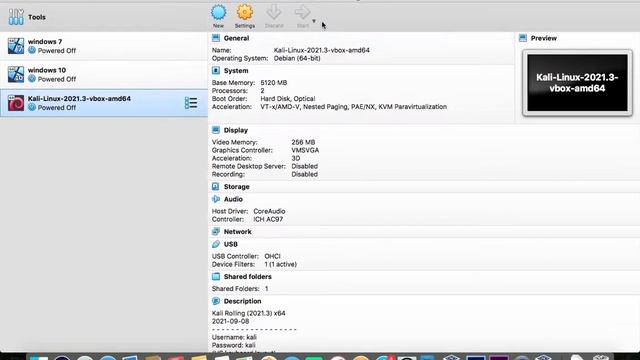Open the General section header

tap(236, 38)
